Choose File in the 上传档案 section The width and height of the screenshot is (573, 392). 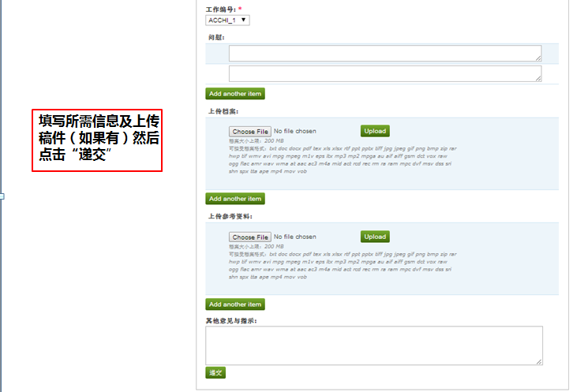point(250,132)
